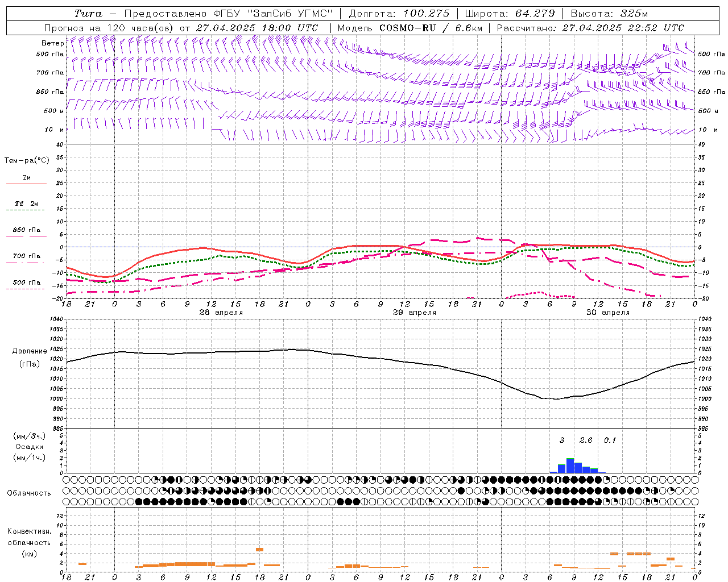728x582 pixels.
Task: Click the Конвективн. convective cloud label
Action: (x=29, y=531)
